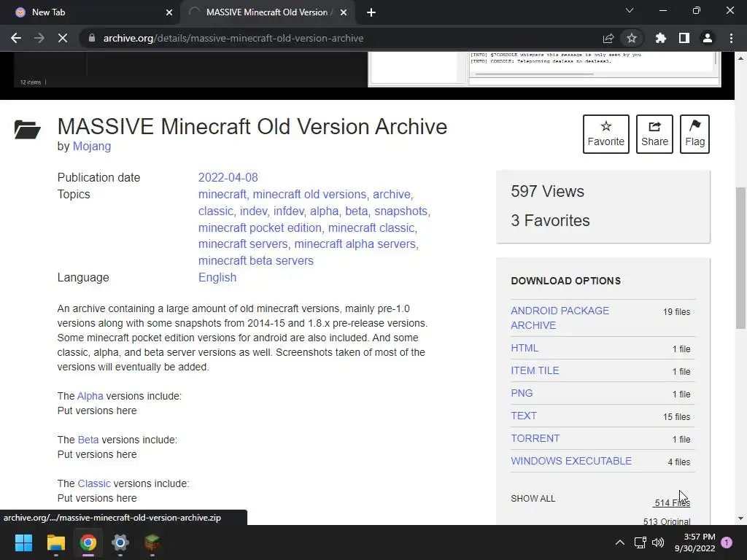This screenshot has width=747, height=560.
Task: Bookmark this page with the star icon
Action: (x=632, y=38)
